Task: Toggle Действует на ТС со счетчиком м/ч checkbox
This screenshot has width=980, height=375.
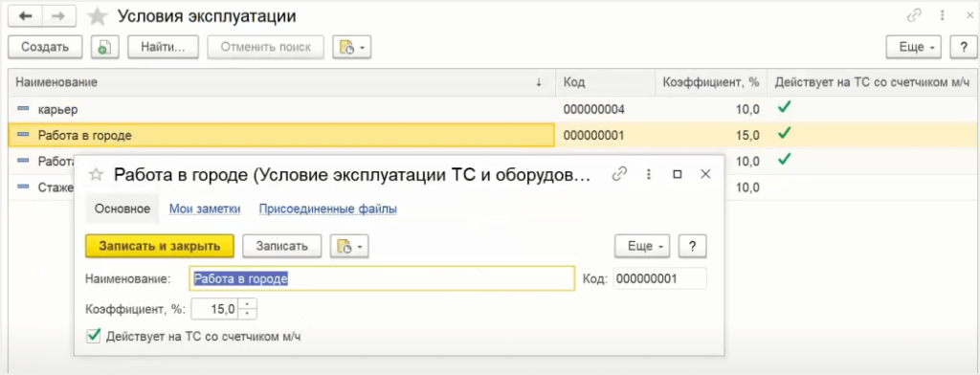Action: (94, 337)
